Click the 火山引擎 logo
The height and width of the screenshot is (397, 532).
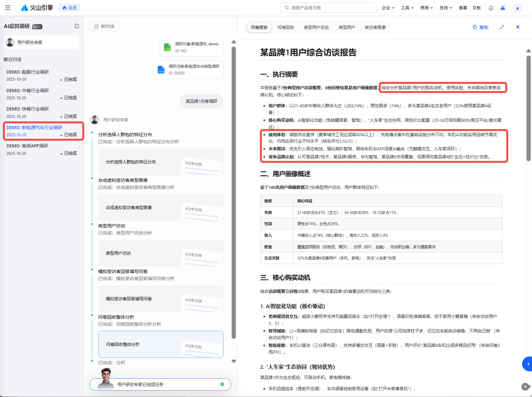[37, 8]
